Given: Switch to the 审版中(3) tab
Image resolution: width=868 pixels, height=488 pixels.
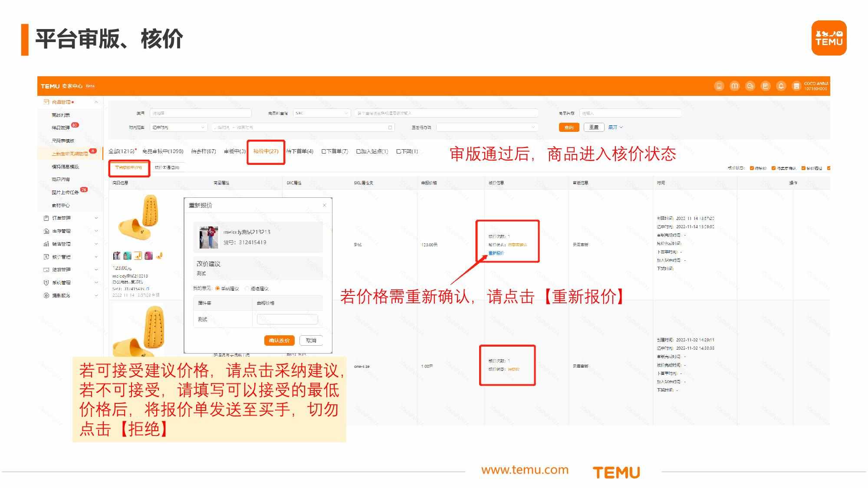Looking at the screenshot, I should 235,151.
